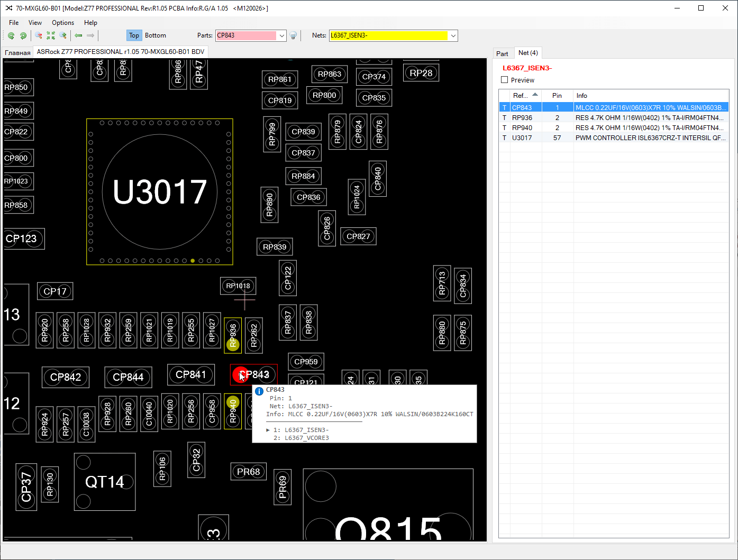
Task: Select component CP844 on the board
Action: coord(128,377)
